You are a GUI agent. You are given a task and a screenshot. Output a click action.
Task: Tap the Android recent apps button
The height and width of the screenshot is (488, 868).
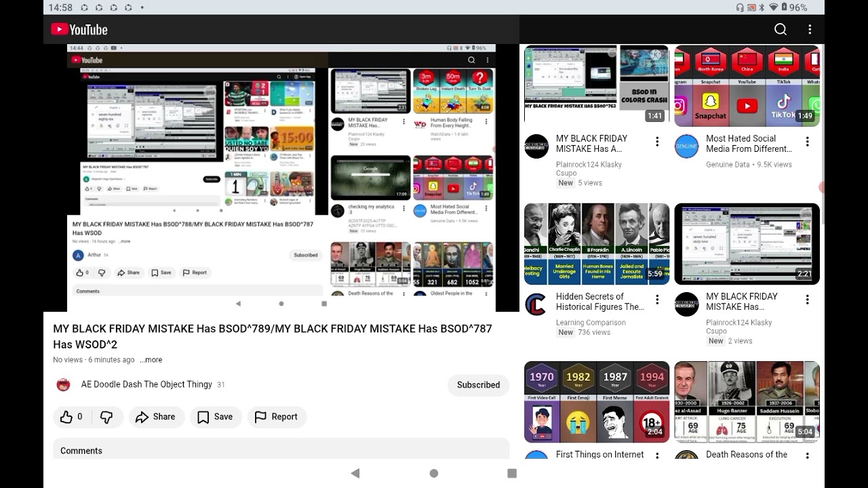point(512,473)
